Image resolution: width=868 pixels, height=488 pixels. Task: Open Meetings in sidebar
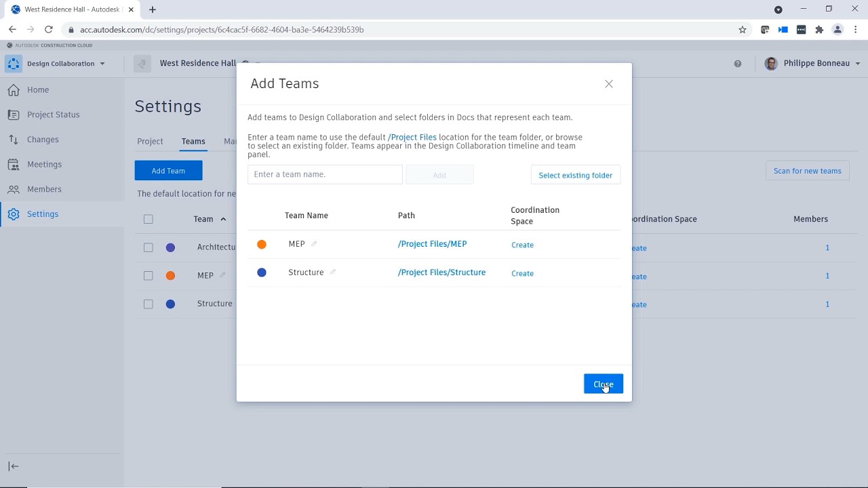click(44, 164)
